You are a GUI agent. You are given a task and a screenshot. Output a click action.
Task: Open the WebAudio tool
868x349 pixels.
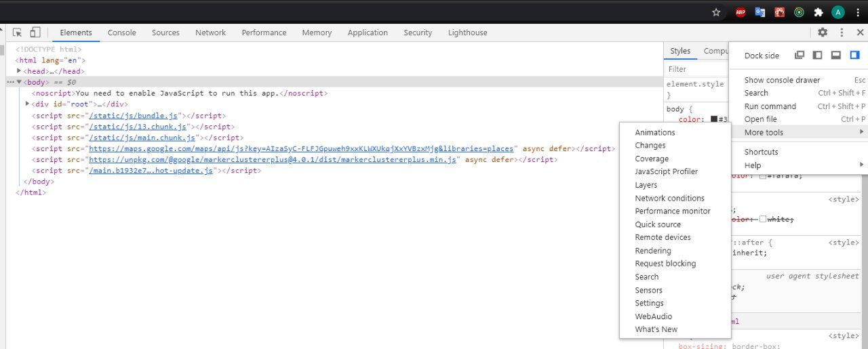click(x=675, y=316)
